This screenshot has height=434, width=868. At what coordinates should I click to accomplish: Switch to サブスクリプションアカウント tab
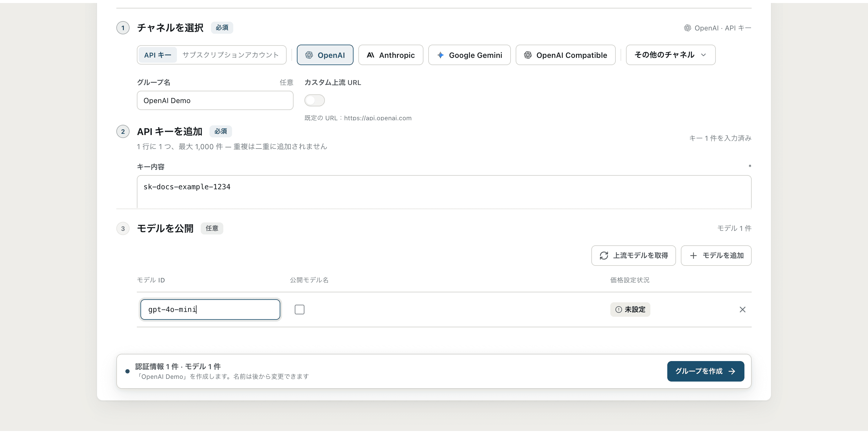coord(231,55)
